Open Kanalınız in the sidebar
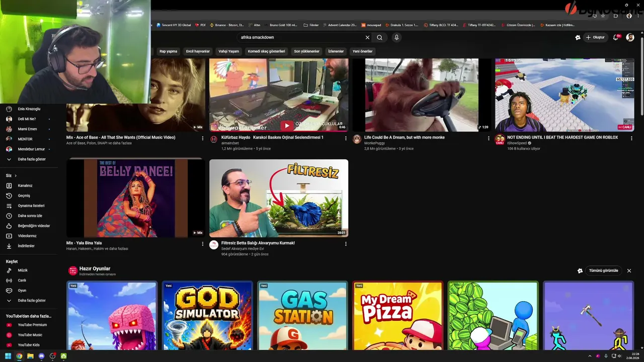 pos(28,186)
